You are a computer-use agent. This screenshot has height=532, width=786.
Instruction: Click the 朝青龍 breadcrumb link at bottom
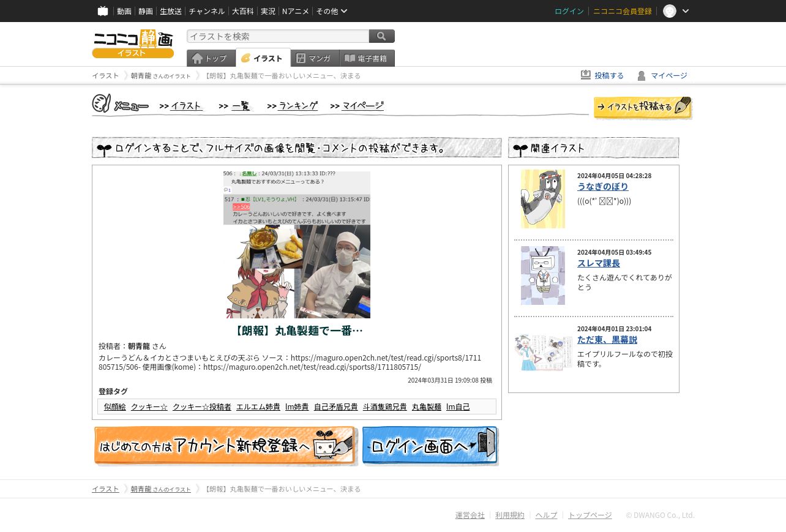point(160,489)
